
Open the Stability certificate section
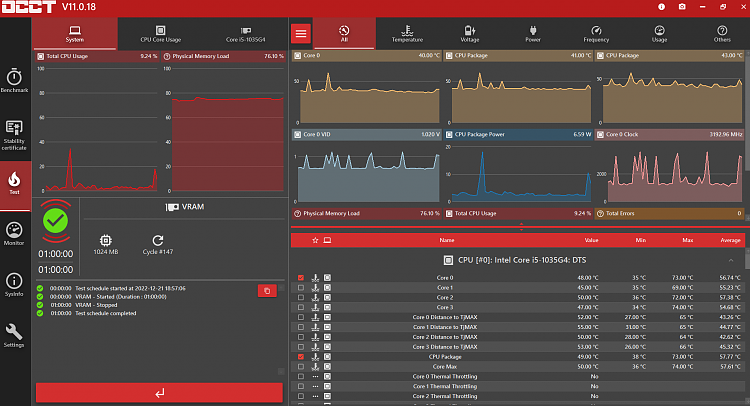click(x=14, y=135)
